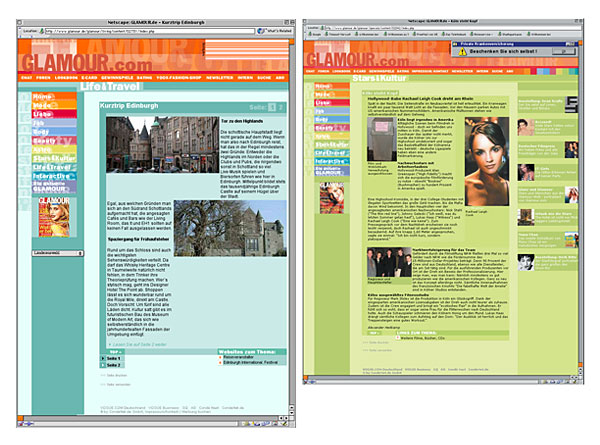
Task: Click the popup dialog button in Stars&Kultur window
Action: click(564, 51)
